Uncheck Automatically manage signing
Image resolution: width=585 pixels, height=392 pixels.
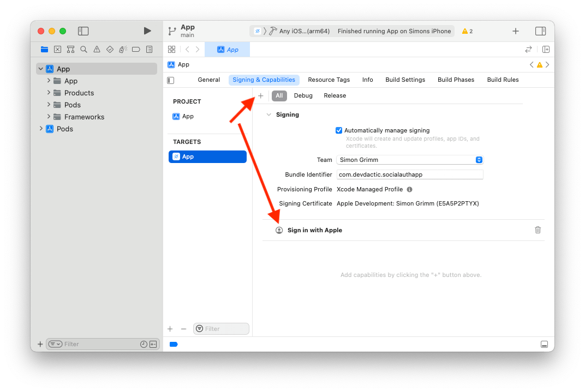(x=339, y=130)
